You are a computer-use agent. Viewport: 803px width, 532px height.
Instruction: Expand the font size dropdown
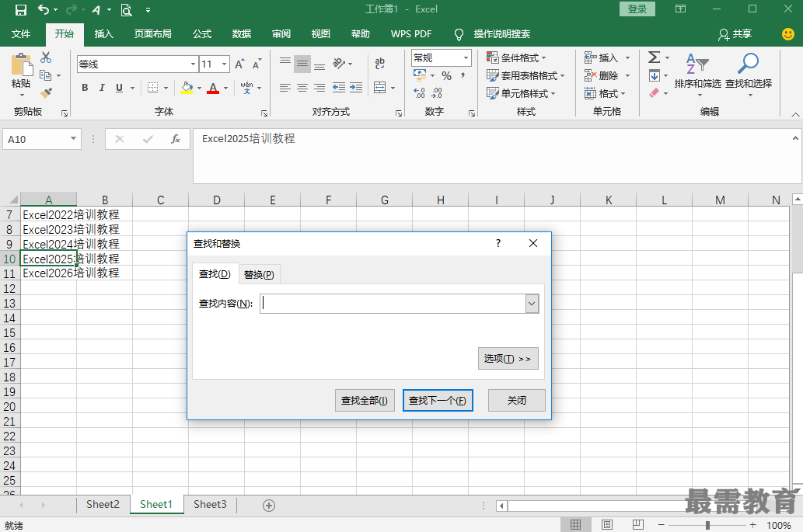click(225, 64)
